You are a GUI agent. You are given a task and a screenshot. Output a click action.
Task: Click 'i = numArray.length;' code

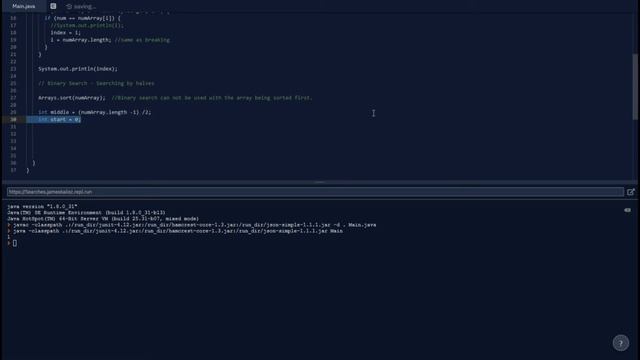pyautogui.click(x=80, y=40)
